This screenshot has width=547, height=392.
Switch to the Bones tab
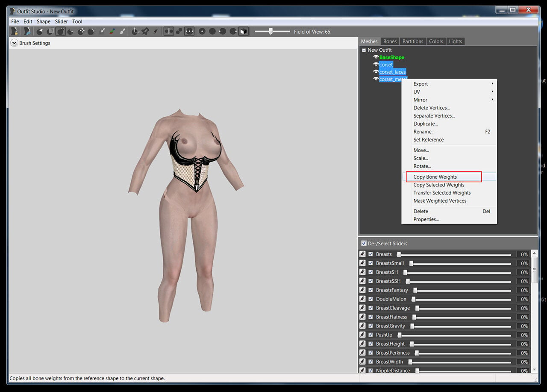click(x=390, y=41)
